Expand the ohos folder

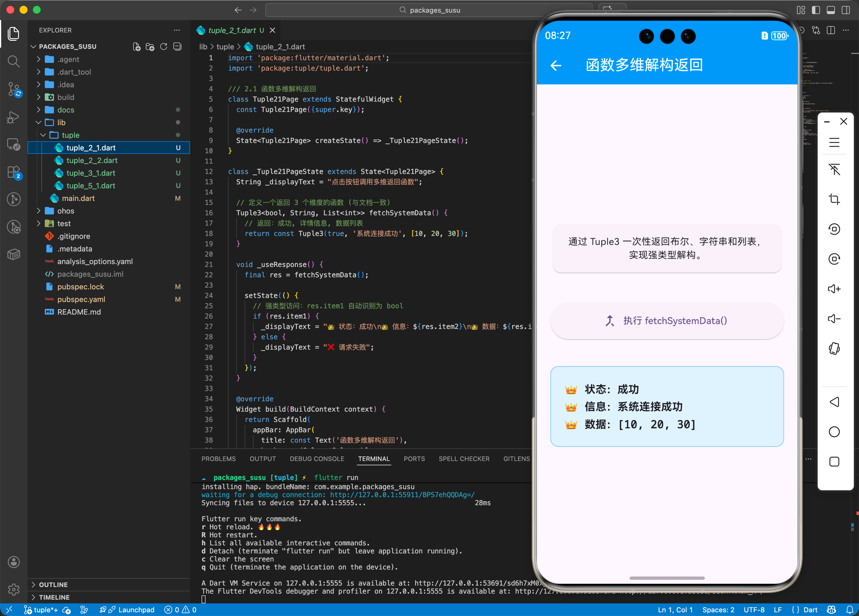point(109,211)
